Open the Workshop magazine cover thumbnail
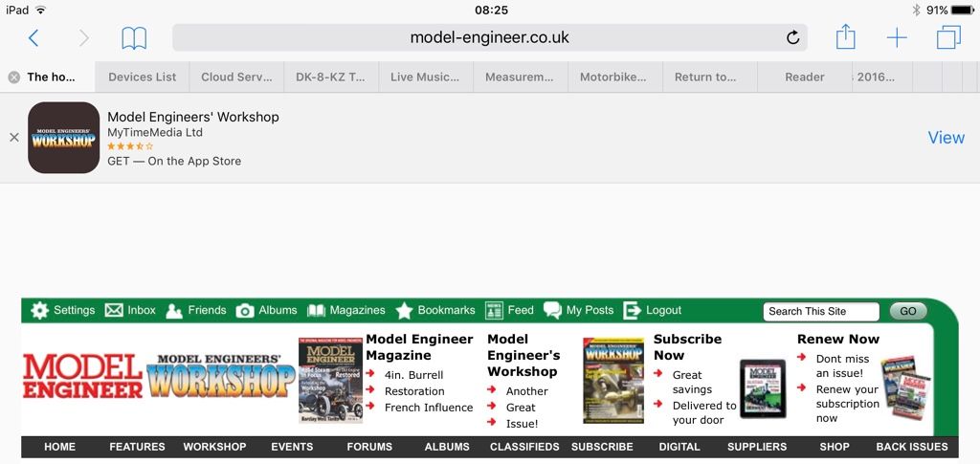Image resolution: width=980 pixels, height=464 pixels. click(x=613, y=381)
